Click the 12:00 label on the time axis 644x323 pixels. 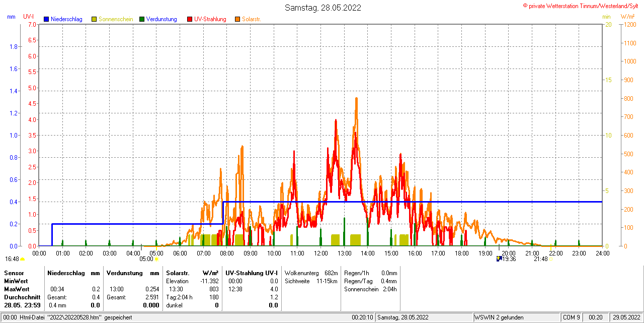[x=320, y=253]
